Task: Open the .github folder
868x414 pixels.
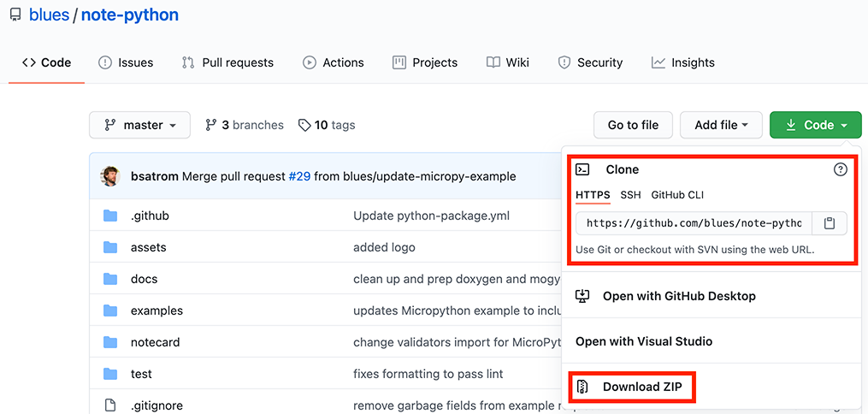Action: (x=150, y=216)
